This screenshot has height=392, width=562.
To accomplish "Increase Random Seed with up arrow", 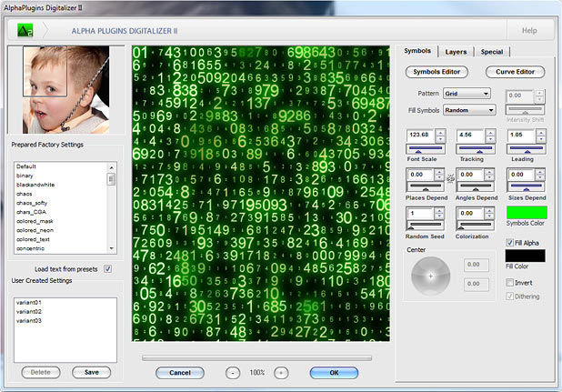I will (440, 209).
